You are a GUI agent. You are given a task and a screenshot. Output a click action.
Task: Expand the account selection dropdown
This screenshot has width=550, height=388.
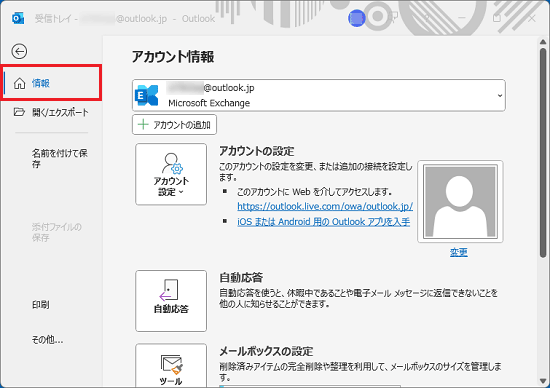[x=500, y=95]
